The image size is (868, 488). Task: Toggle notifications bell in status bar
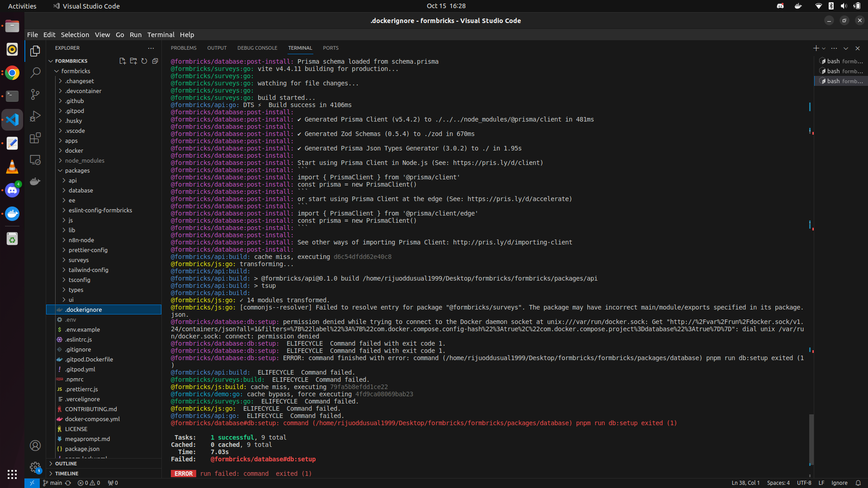point(858,483)
